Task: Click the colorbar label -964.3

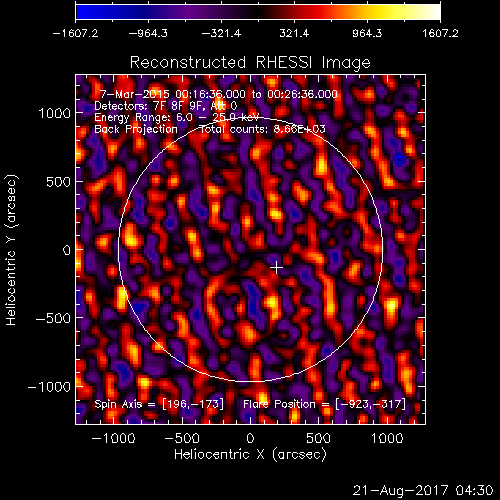Action: point(148,33)
